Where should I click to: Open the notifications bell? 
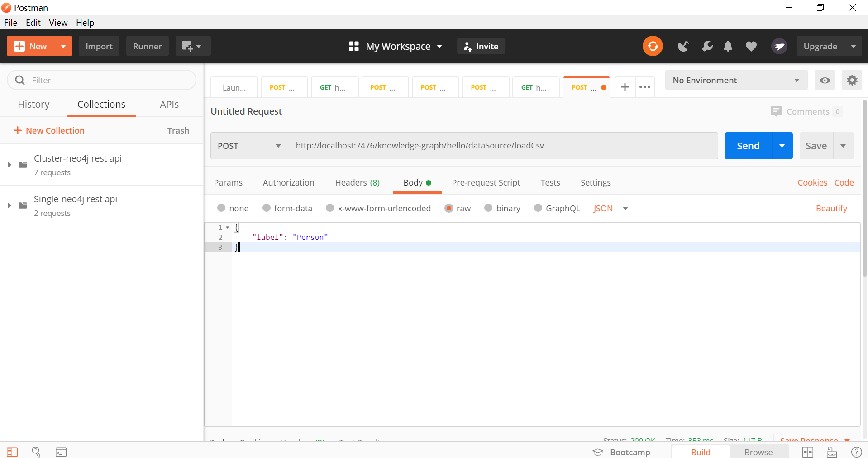coord(728,46)
